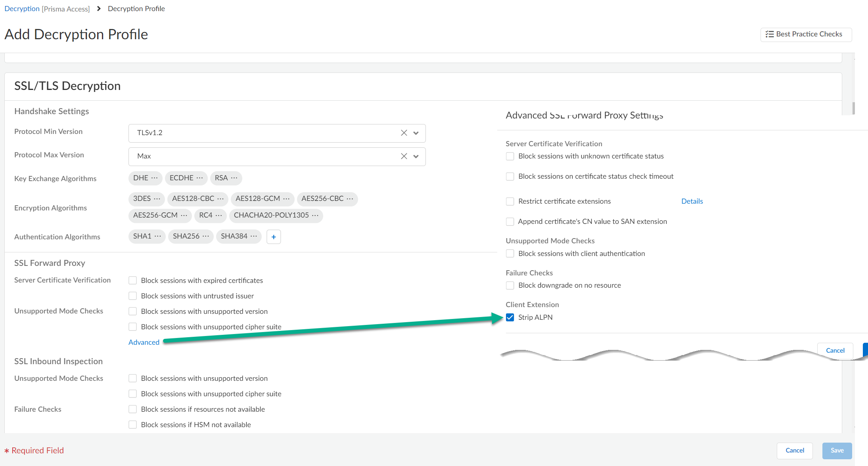The height and width of the screenshot is (466, 868).
Task: Check Block sessions with unknown certificate status
Action: (510, 157)
